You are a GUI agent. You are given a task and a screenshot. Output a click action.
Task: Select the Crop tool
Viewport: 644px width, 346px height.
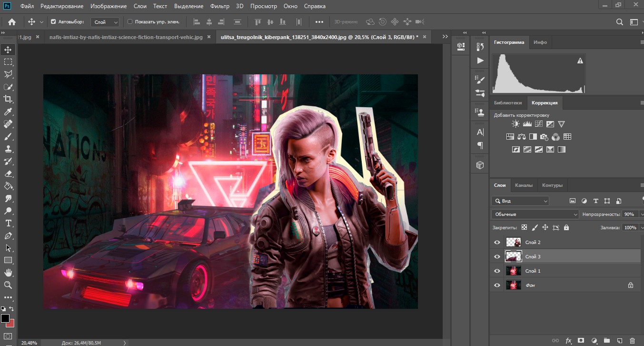pyautogui.click(x=8, y=99)
